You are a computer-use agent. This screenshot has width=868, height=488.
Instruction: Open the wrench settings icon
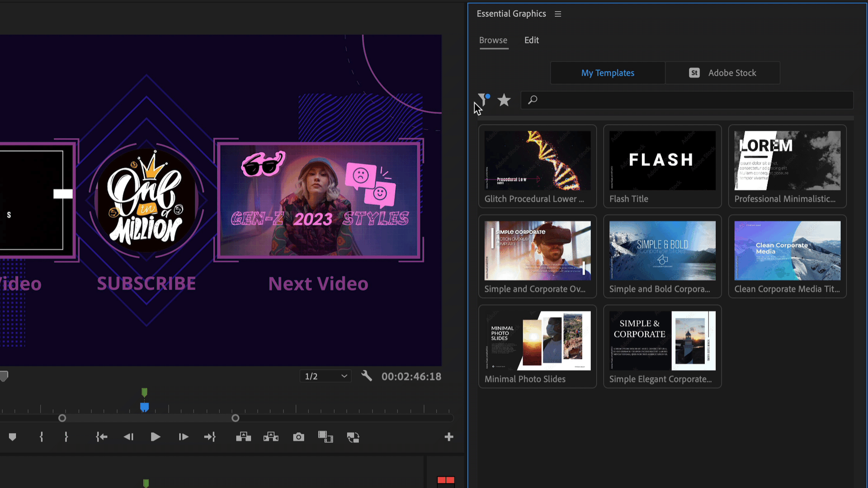(x=367, y=376)
